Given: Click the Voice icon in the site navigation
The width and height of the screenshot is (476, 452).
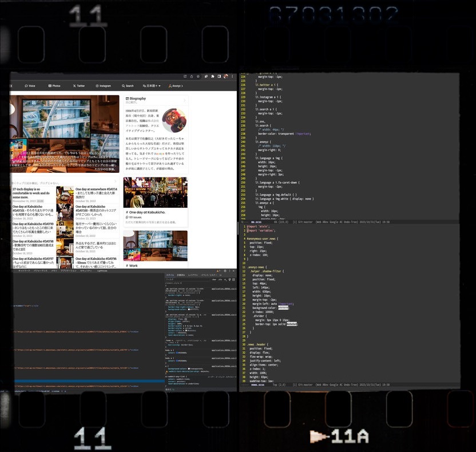Looking at the screenshot, I should click(x=26, y=86).
